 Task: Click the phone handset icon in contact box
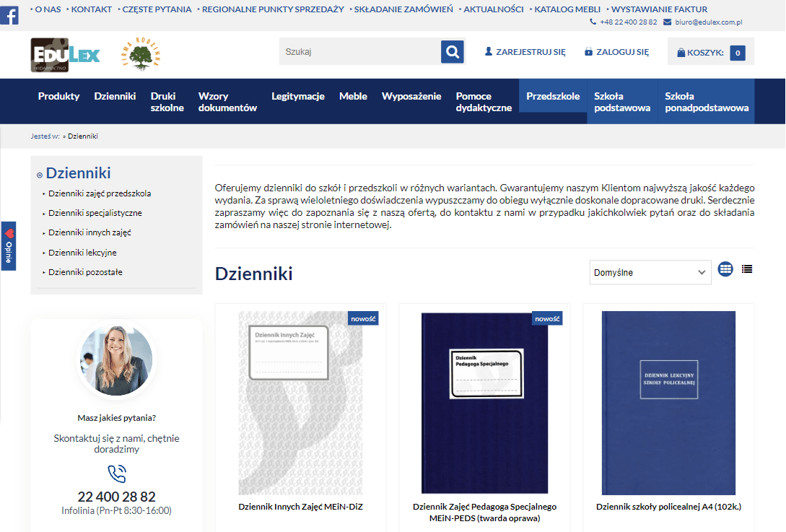[x=117, y=474]
